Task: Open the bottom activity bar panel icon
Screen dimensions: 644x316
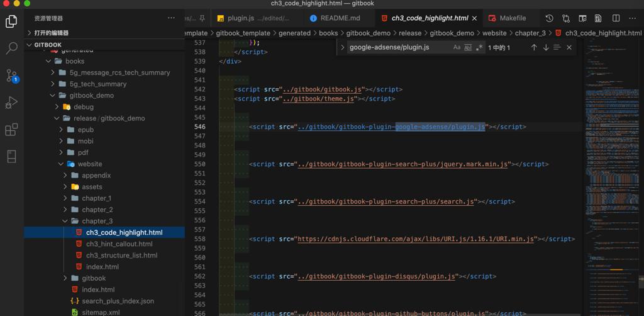Action: pyautogui.click(x=11, y=157)
